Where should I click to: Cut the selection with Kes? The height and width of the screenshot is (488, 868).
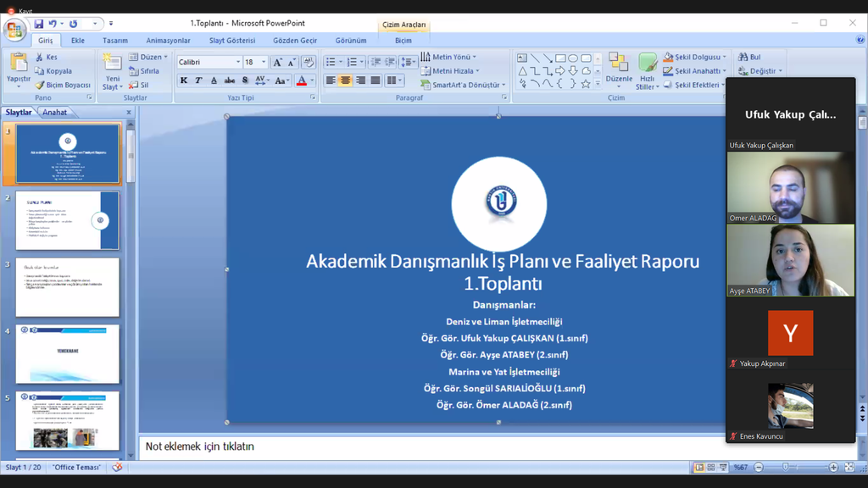[47, 57]
